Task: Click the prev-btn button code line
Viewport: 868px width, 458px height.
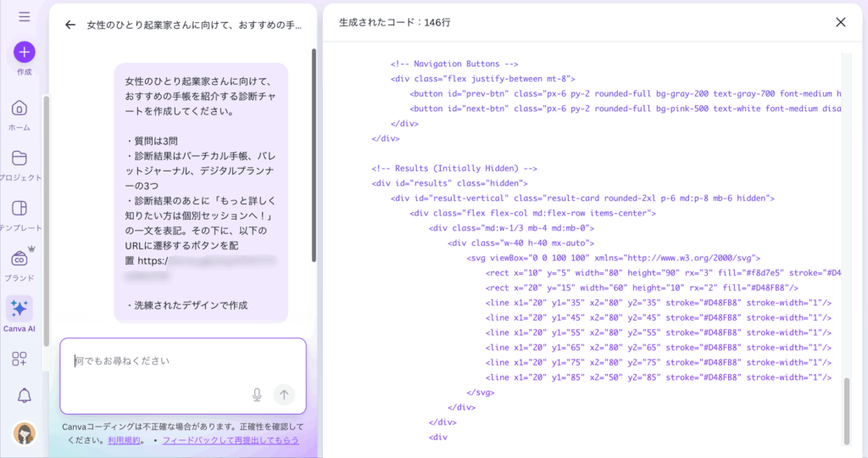Action: [626, 93]
